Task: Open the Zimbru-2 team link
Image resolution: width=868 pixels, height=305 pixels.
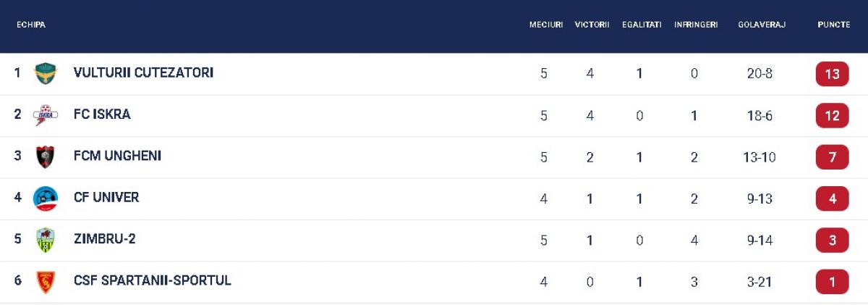Action: (x=104, y=239)
